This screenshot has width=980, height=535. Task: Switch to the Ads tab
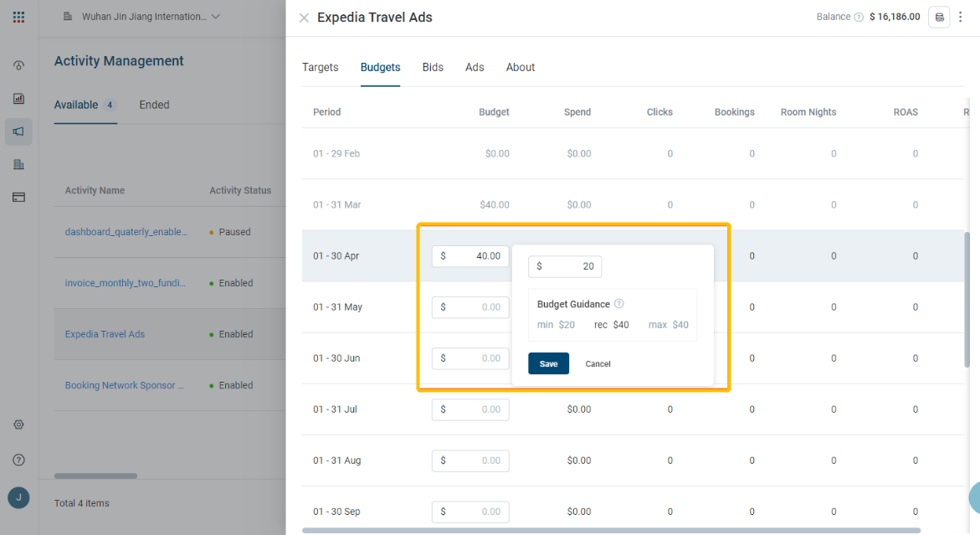(475, 68)
